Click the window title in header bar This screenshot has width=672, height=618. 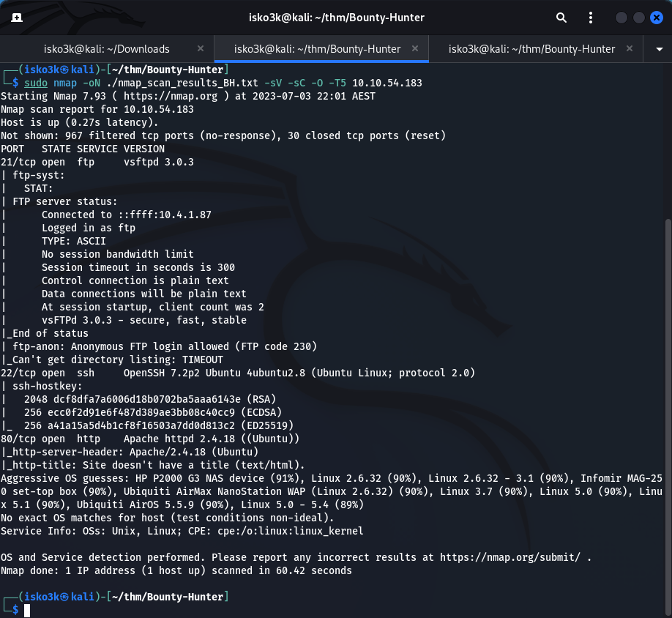pyautogui.click(x=335, y=18)
